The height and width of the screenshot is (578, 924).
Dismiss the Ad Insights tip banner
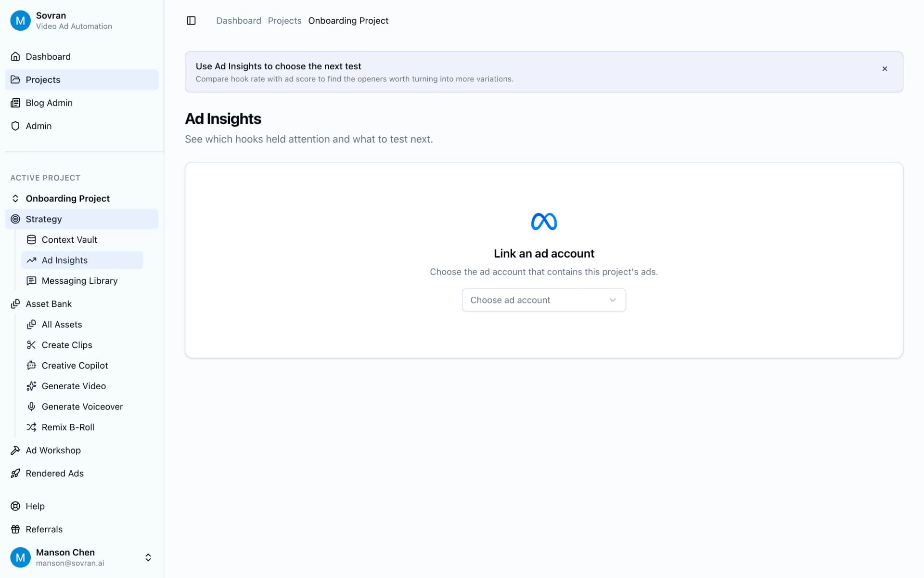tap(885, 69)
